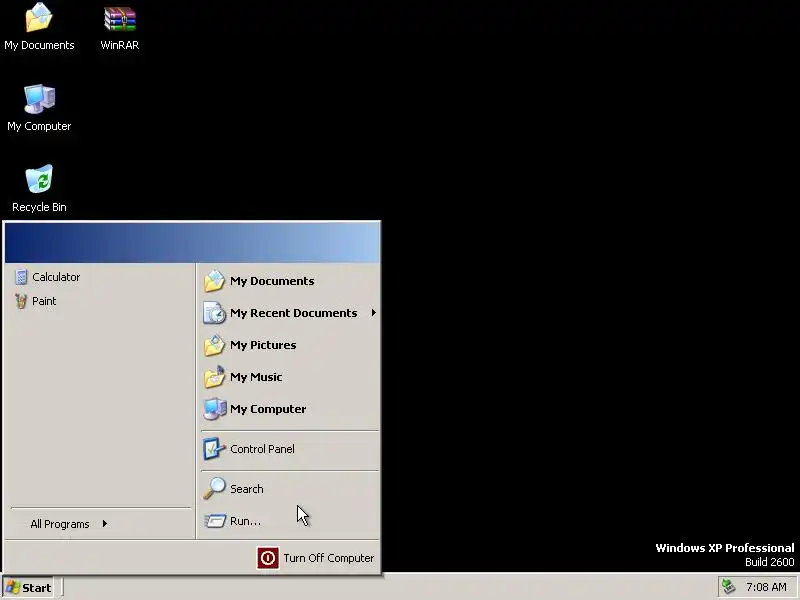Click the My Music folder icon
The height and width of the screenshot is (600, 800).
tap(214, 377)
